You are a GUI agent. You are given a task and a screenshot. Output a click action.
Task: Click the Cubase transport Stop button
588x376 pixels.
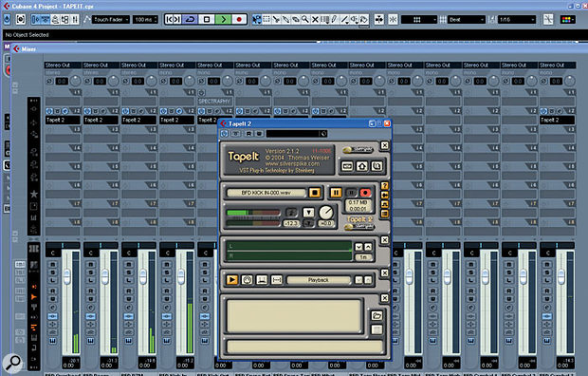[x=206, y=19]
